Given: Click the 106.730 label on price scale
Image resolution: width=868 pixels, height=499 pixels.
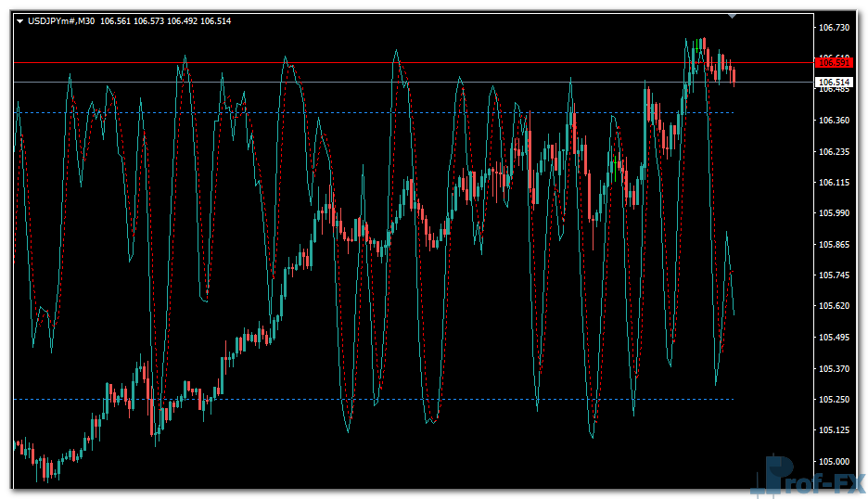Looking at the screenshot, I should tap(834, 28).
